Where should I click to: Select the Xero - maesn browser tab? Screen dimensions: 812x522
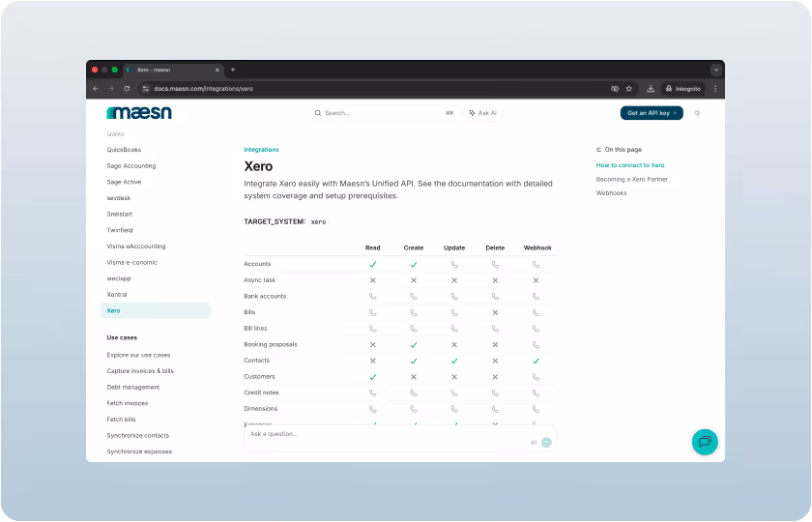point(173,70)
